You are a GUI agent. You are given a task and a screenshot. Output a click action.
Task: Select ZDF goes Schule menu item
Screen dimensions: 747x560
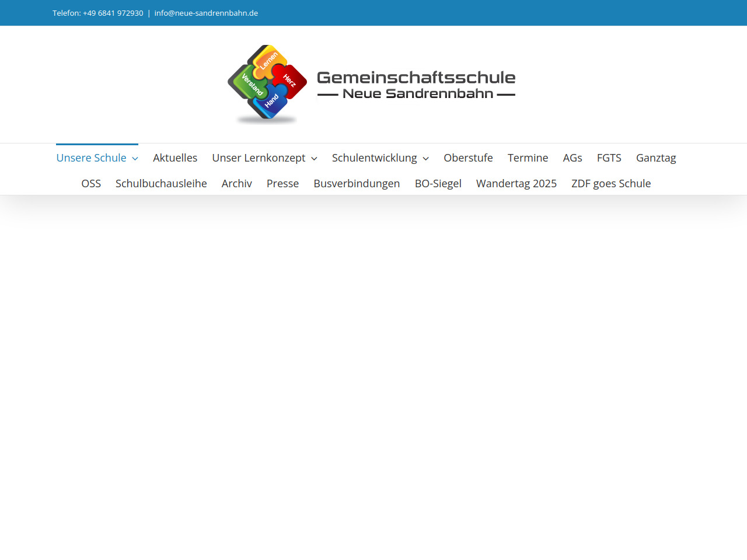coord(610,184)
